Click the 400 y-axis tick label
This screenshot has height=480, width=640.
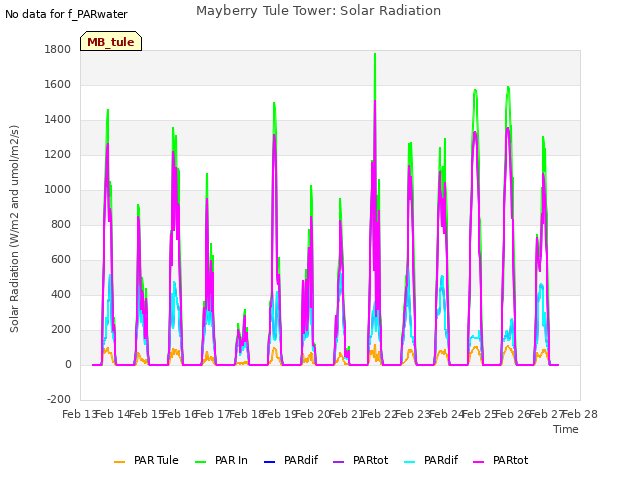coord(61,295)
